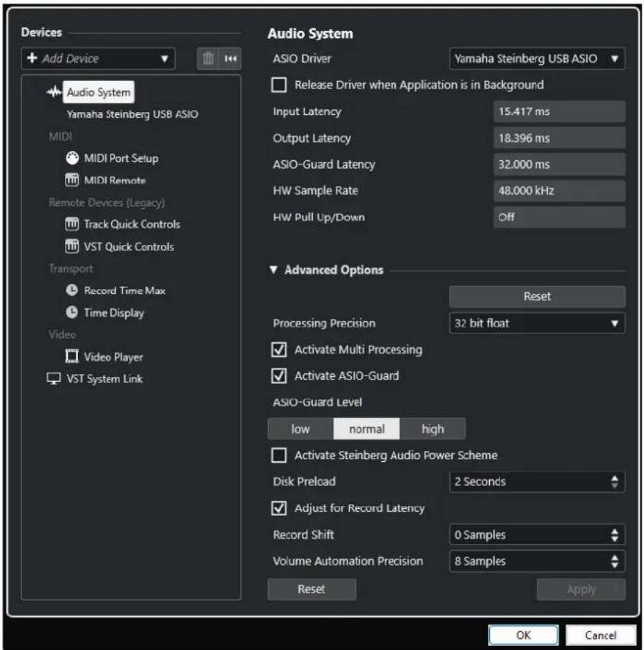Open the ASIO Driver dropdown
The image size is (644, 650).
[537, 59]
